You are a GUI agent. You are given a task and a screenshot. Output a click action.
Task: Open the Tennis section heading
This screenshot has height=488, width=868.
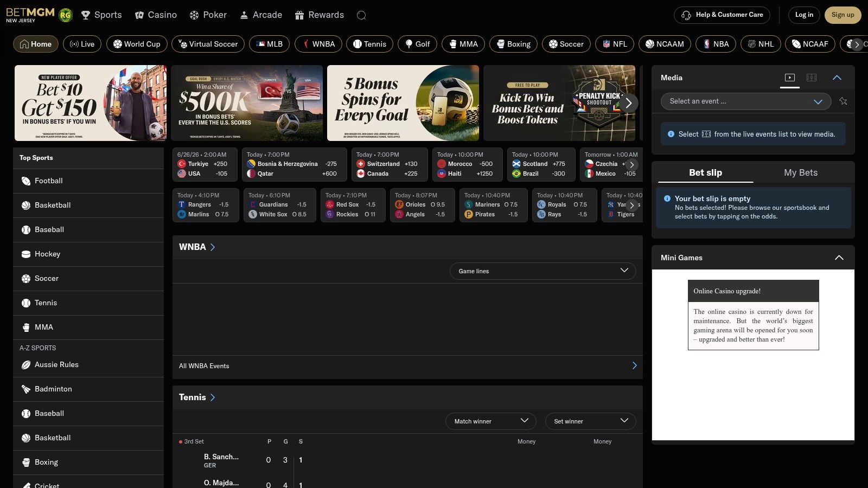point(197,397)
